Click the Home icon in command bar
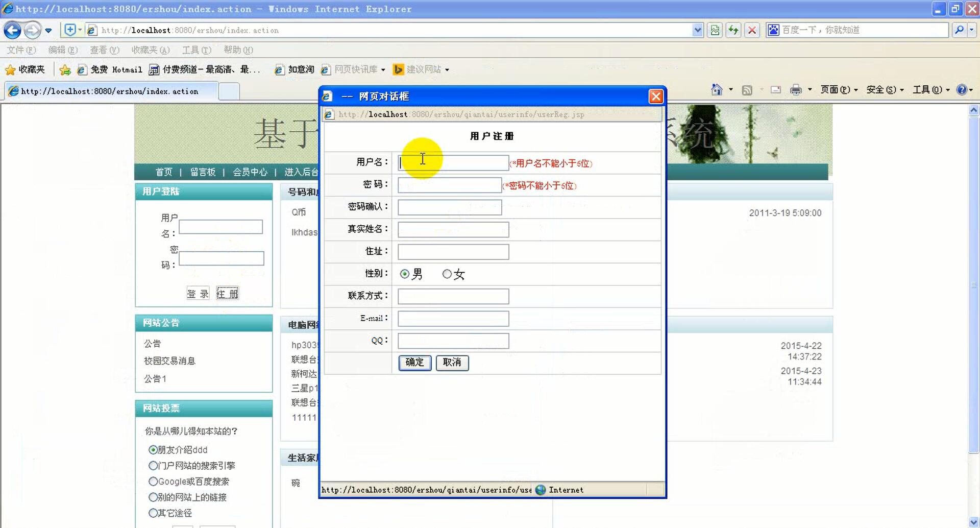980x528 pixels. (717, 90)
